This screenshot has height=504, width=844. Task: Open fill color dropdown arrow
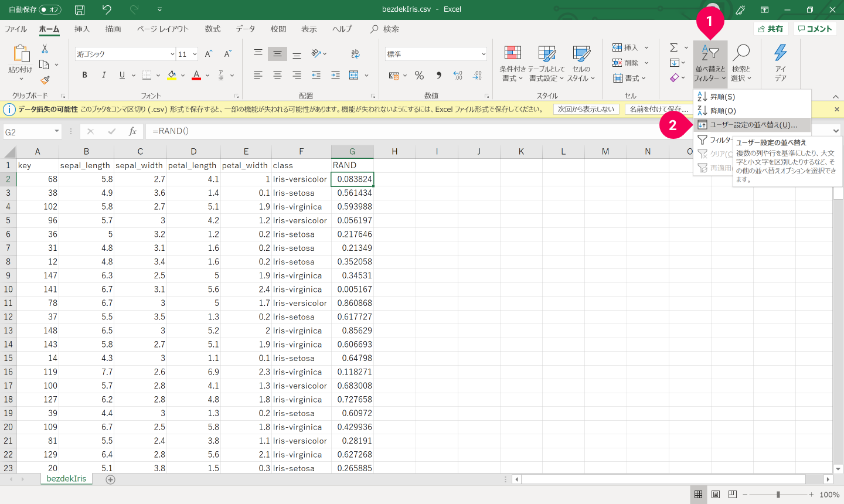point(183,75)
